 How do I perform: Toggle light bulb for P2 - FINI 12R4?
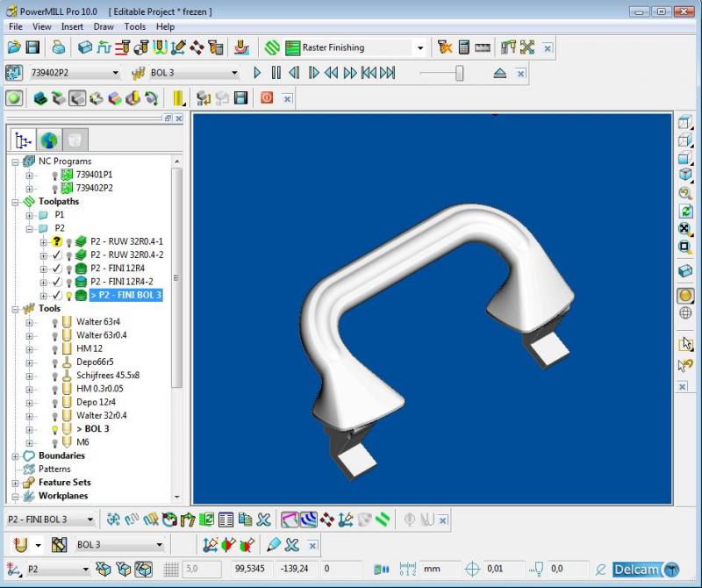[69, 269]
